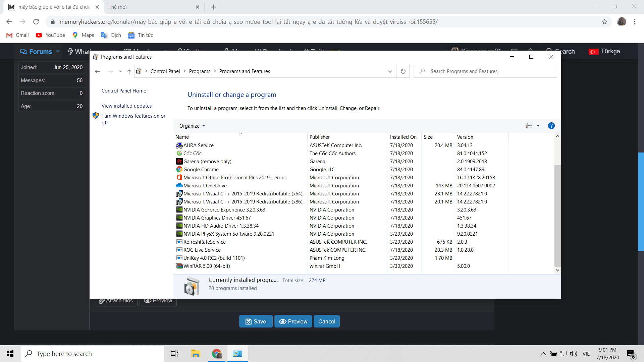Open Control Panel Home link
The image size is (644, 362).
(124, 91)
